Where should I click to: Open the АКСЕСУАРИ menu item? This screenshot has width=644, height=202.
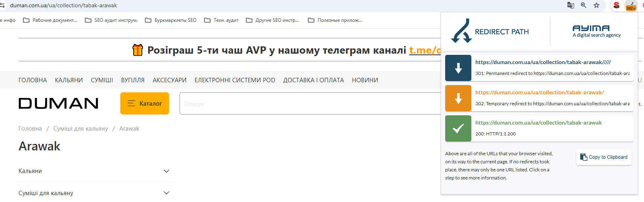[169, 80]
